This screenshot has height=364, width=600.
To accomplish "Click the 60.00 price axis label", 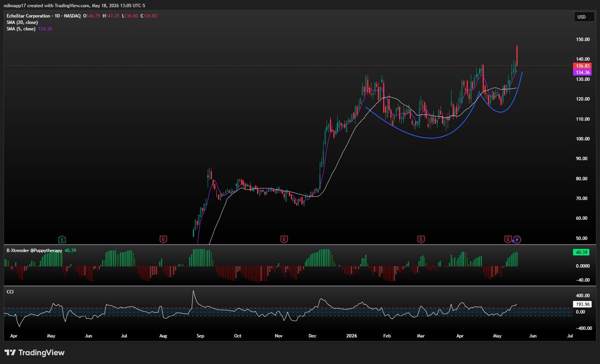I will pyautogui.click(x=582, y=218).
